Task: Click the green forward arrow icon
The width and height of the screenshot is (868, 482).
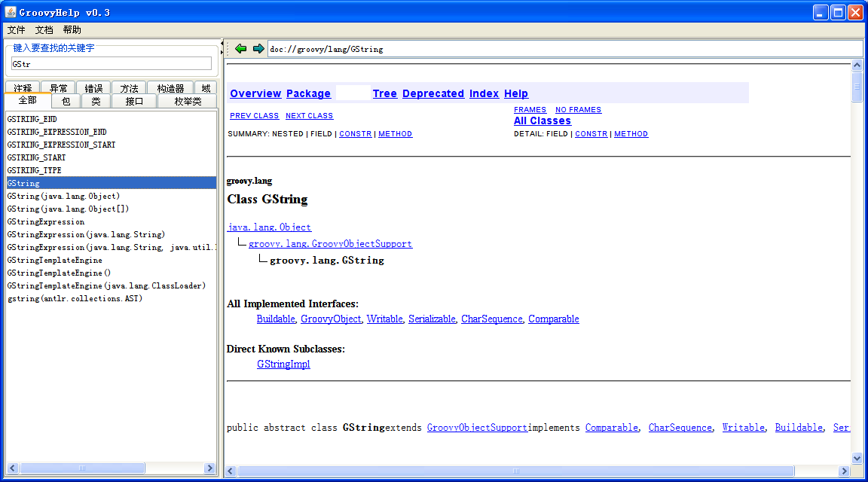Action: click(x=258, y=49)
